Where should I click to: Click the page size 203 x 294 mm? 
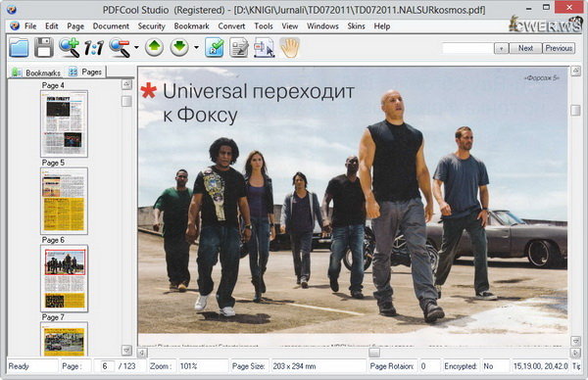click(x=294, y=366)
